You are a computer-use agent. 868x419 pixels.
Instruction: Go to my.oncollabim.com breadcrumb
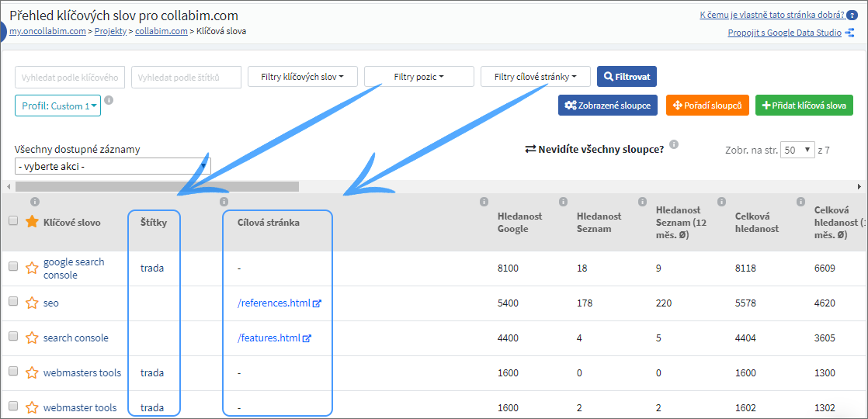point(48,32)
